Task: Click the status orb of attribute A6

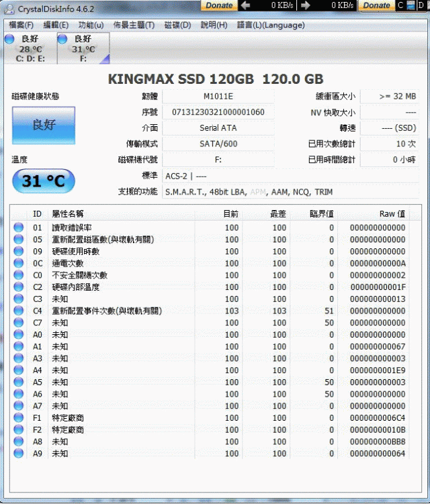Action: [19, 394]
